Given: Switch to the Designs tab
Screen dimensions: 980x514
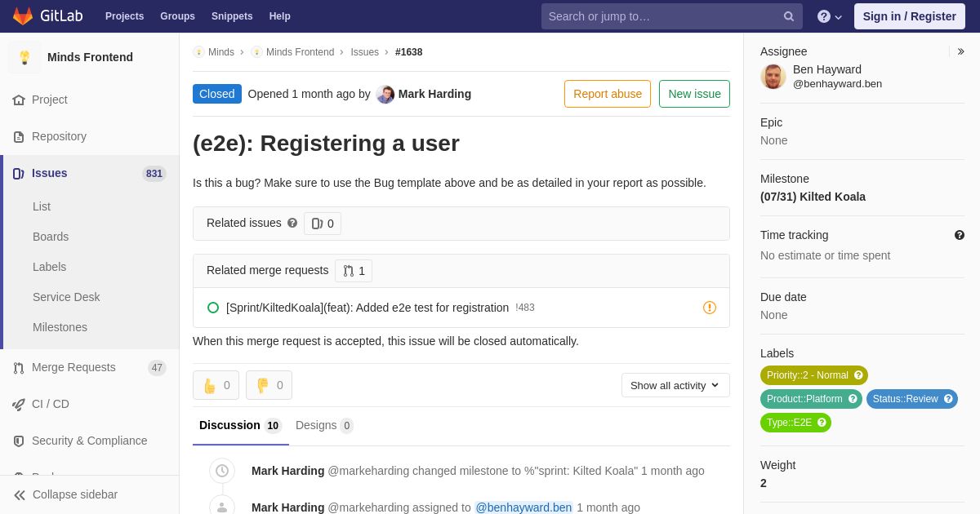Looking at the screenshot, I should (x=324, y=425).
